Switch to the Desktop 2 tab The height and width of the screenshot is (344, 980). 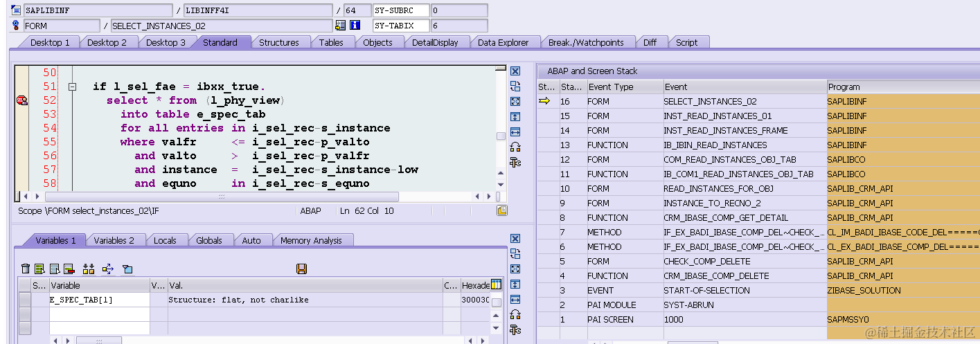107,42
